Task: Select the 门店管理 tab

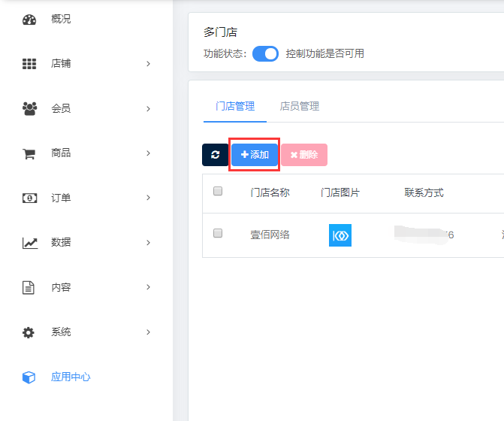Action: pos(235,107)
